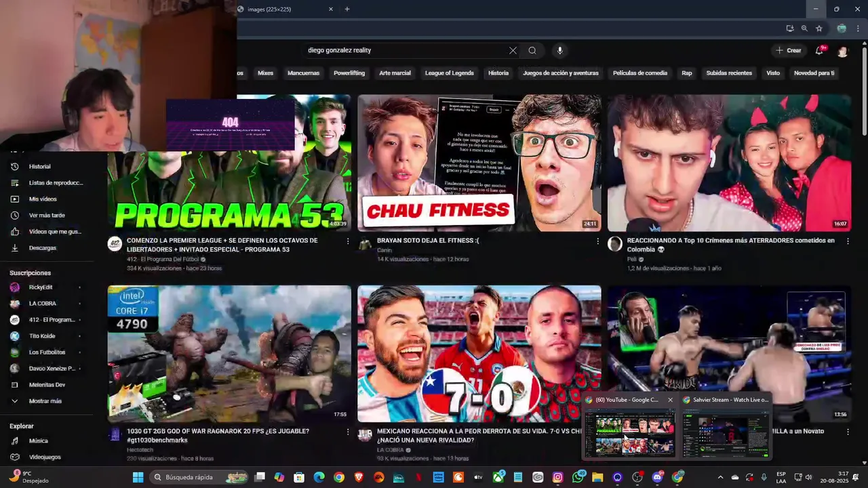Open options menu for Top 10 Crímenes video

tap(848, 241)
